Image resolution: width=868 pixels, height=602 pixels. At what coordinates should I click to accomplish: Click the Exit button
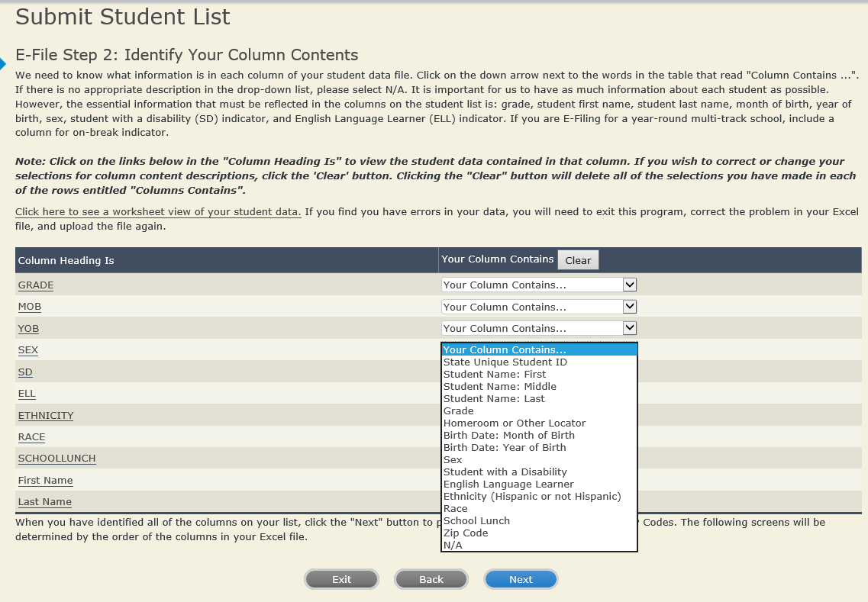pos(341,580)
